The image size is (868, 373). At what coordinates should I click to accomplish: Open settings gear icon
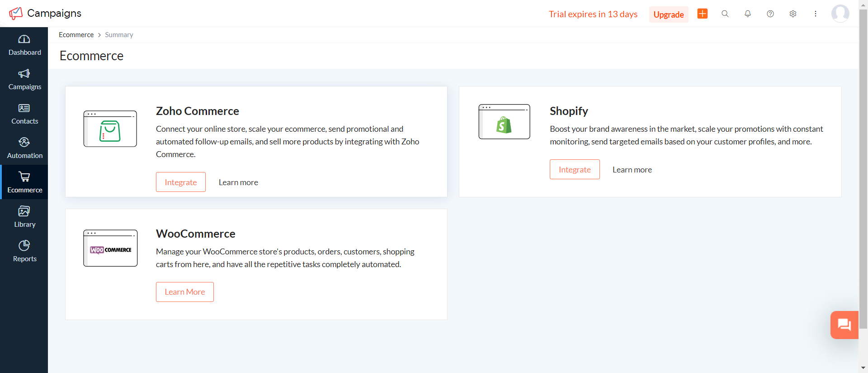tap(793, 14)
